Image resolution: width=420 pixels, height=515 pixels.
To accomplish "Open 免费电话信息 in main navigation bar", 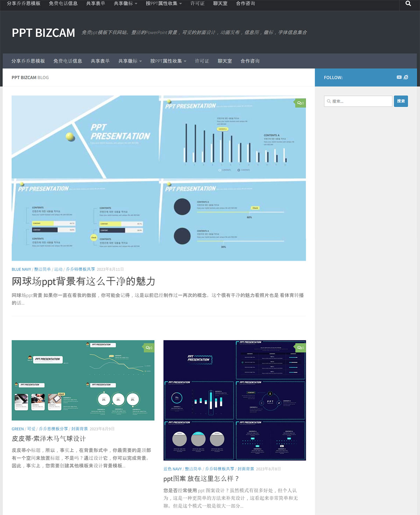I will click(68, 61).
